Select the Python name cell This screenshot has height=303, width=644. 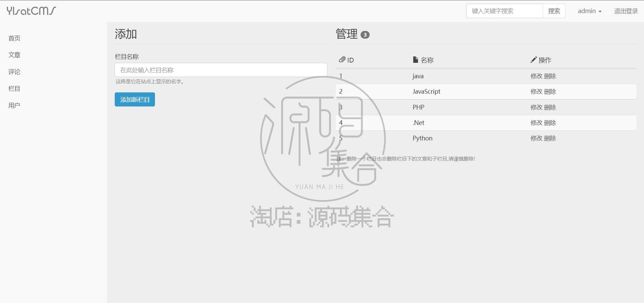422,138
